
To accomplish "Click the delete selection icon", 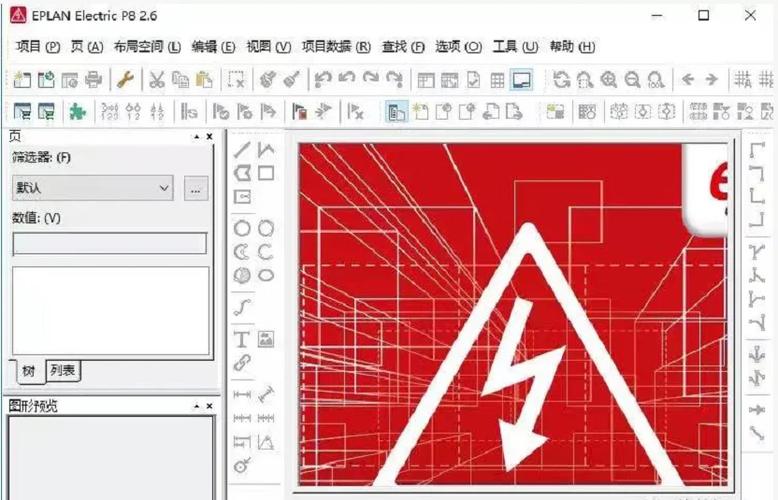I will 236,79.
